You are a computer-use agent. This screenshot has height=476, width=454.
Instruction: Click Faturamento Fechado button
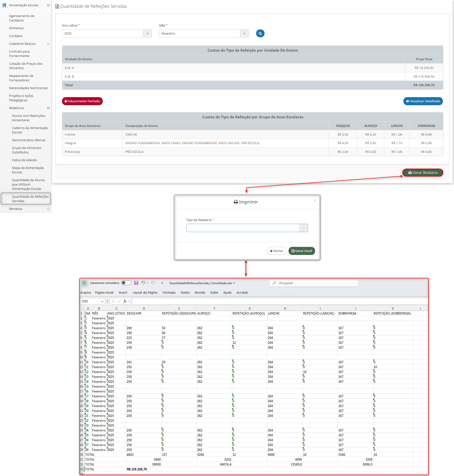82,101
